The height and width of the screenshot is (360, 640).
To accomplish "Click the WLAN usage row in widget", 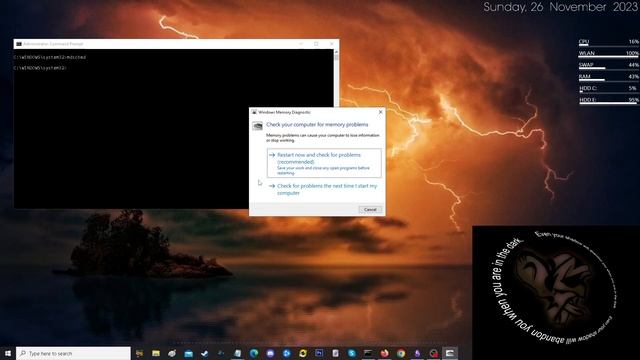I will pyautogui.click(x=609, y=53).
